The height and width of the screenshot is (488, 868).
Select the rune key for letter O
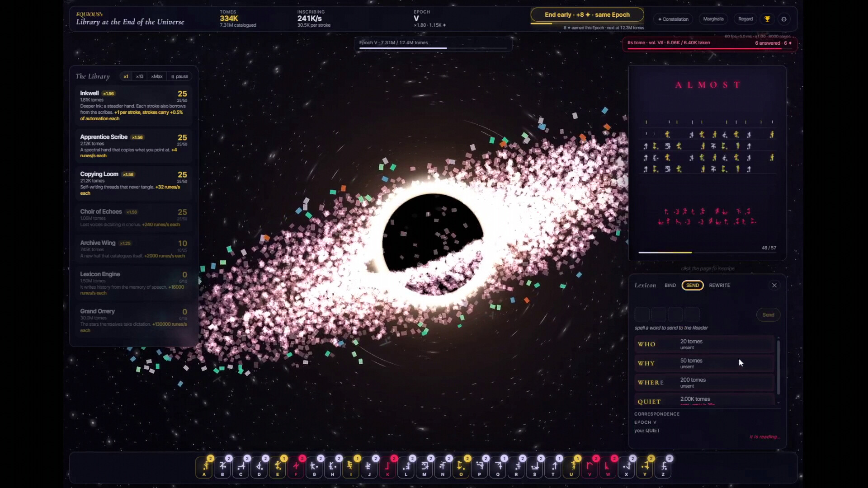tap(461, 467)
